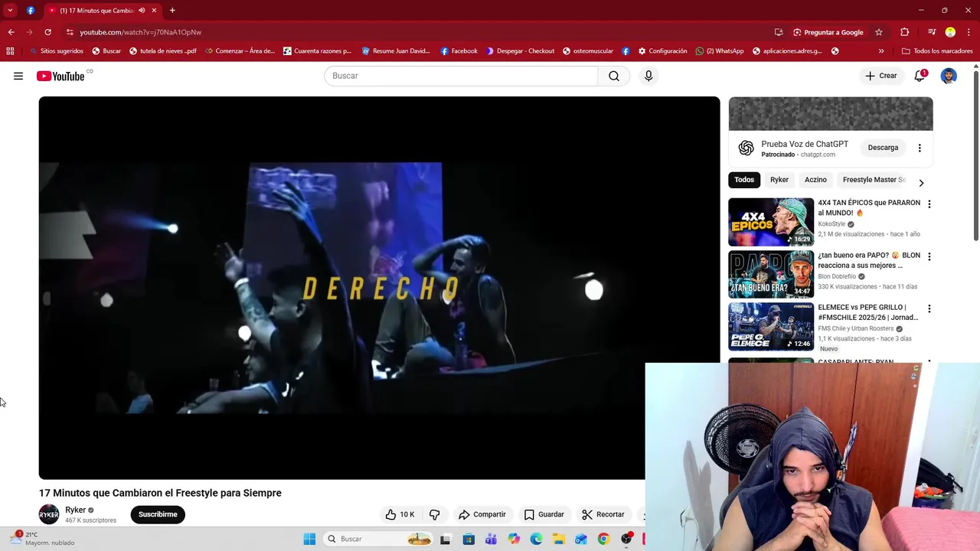Click the Suscribirme button
Image resolution: width=980 pixels, height=551 pixels.
(158, 514)
